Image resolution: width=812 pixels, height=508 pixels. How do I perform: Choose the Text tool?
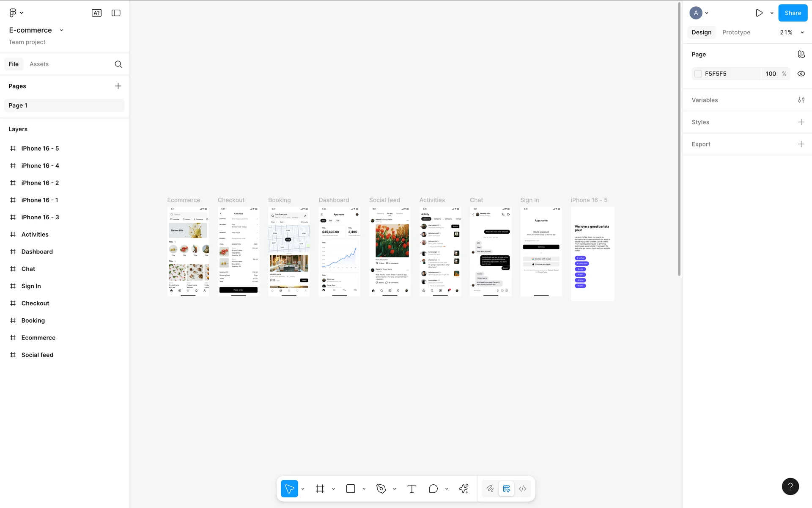pos(411,489)
